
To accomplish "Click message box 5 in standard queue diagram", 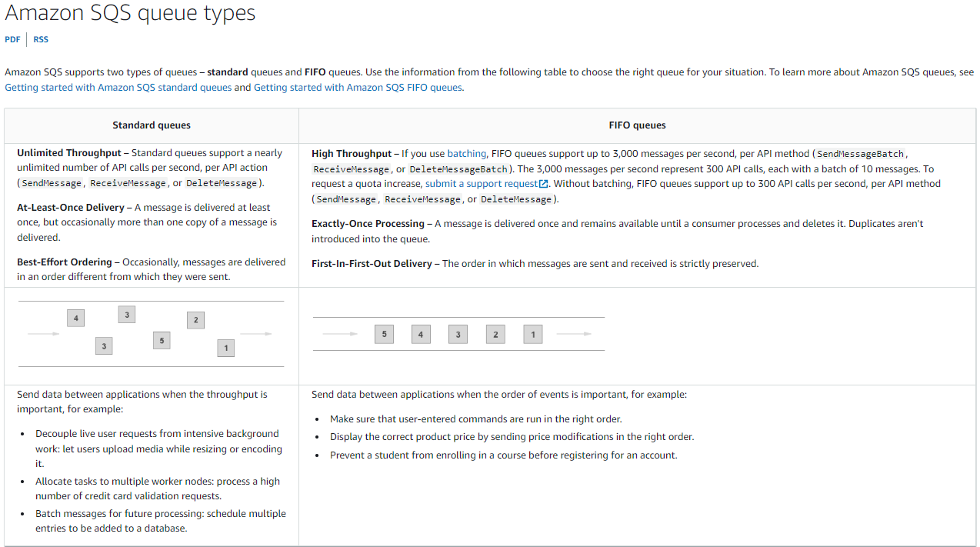I will point(161,340).
